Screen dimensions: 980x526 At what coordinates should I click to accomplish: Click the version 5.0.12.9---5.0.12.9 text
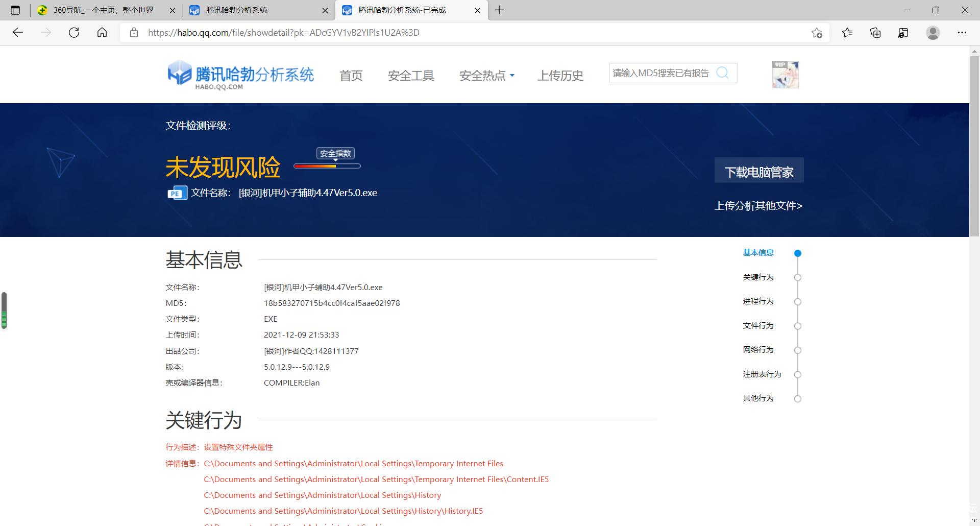(x=297, y=367)
